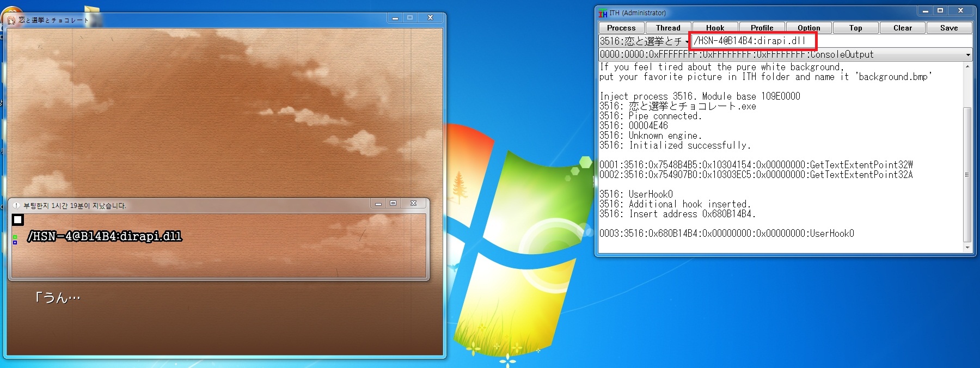The image size is (980, 368).
Task: Maximize the translation overlay window
Action: coord(393,204)
